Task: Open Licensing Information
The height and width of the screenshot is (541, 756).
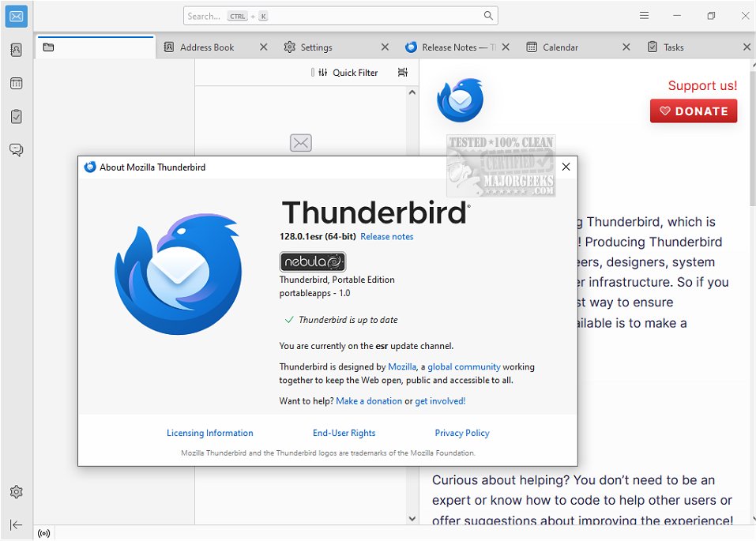Action: pyautogui.click(x=209, y=433)
